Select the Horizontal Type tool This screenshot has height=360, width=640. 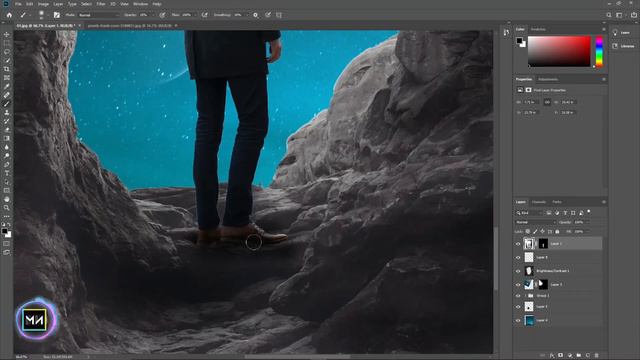pyautogui.click(x=7, y=173)
